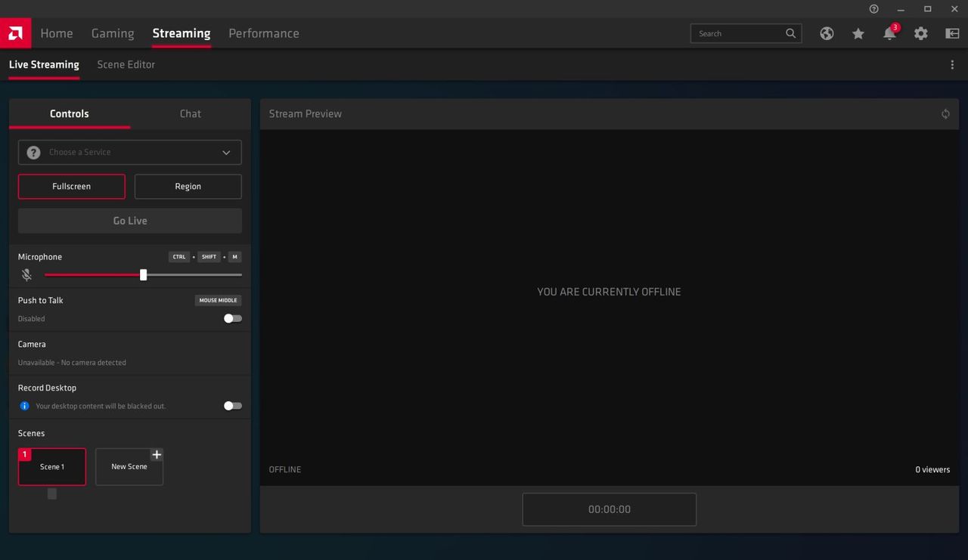Click the M hotkey badge
The height and width of the screenshot is (560, 968).
(235, 257)
